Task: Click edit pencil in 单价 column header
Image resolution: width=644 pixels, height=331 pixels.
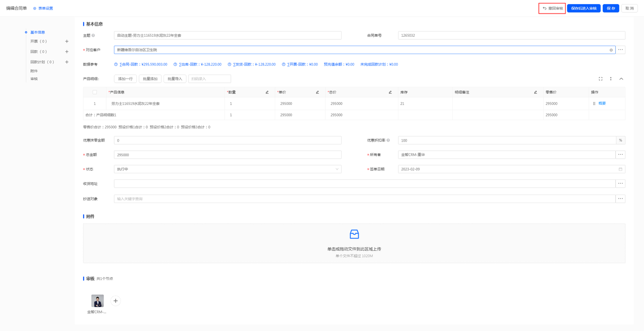Action: click(317, 92)
